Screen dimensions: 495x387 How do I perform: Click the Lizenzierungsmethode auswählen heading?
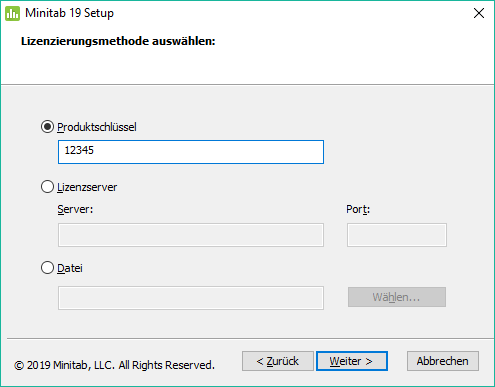118,41
